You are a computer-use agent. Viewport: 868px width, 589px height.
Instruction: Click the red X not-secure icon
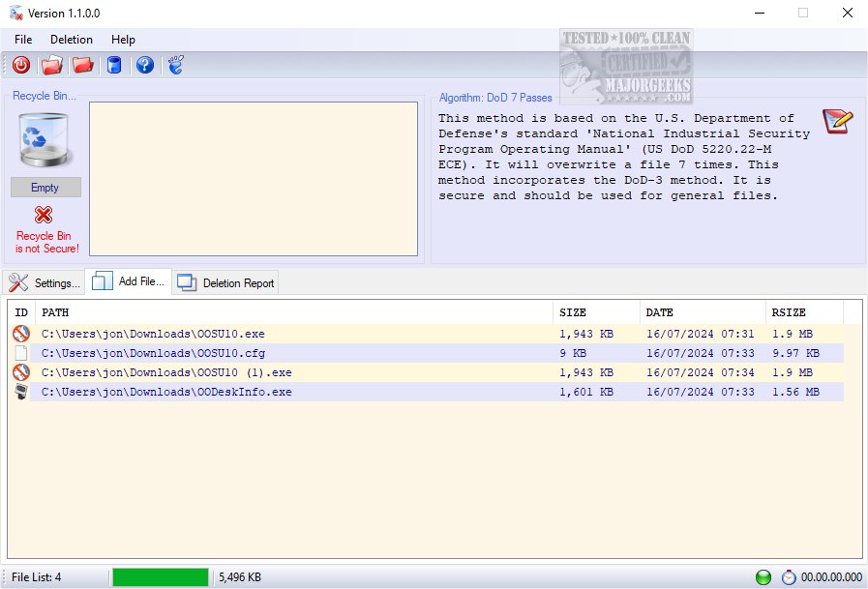click(44, 215)
